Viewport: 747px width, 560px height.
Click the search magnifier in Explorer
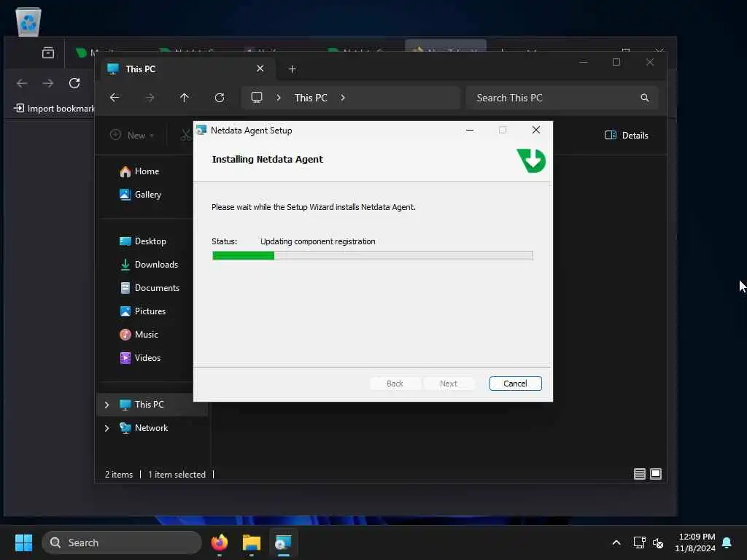[x=645, y=98]
